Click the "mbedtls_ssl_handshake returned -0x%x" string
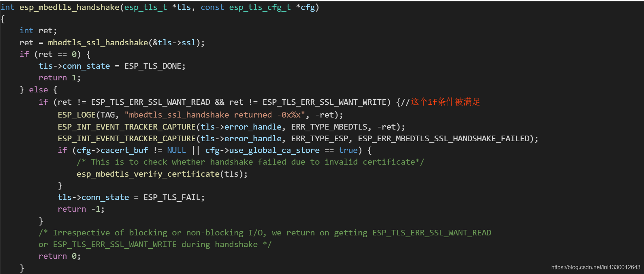644x274 pixels. [x=215, y=115]
